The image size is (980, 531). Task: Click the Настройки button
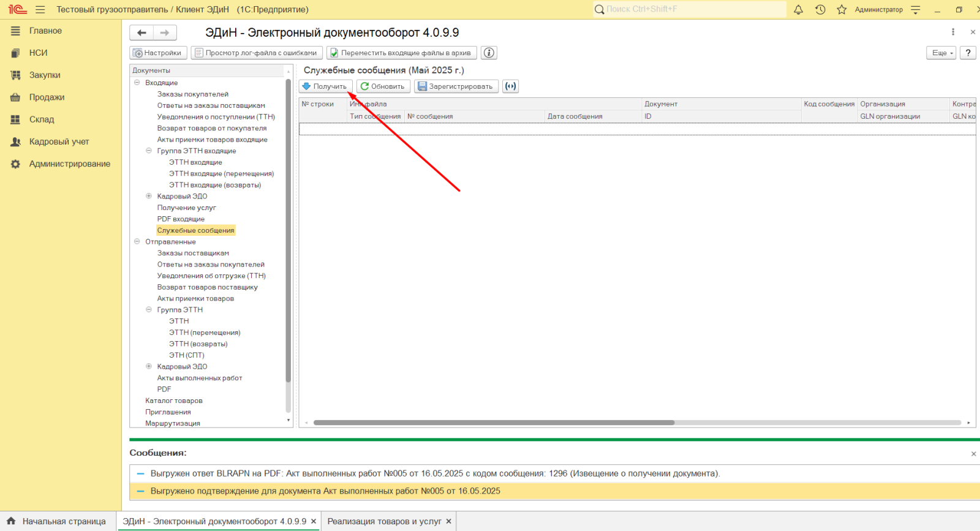[158, 53]
